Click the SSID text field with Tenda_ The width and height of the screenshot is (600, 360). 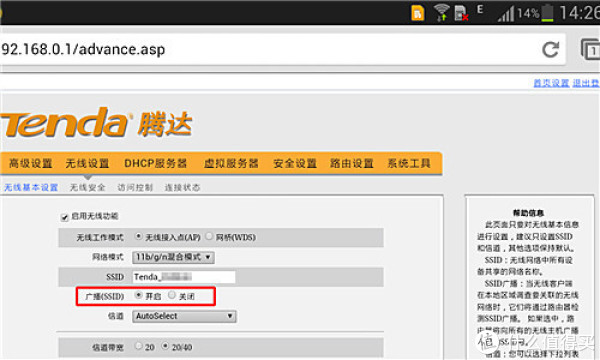click(184, 277)
